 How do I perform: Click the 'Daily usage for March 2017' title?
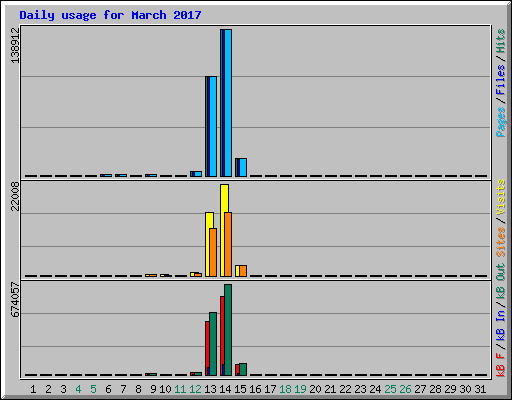click(110, 15)
